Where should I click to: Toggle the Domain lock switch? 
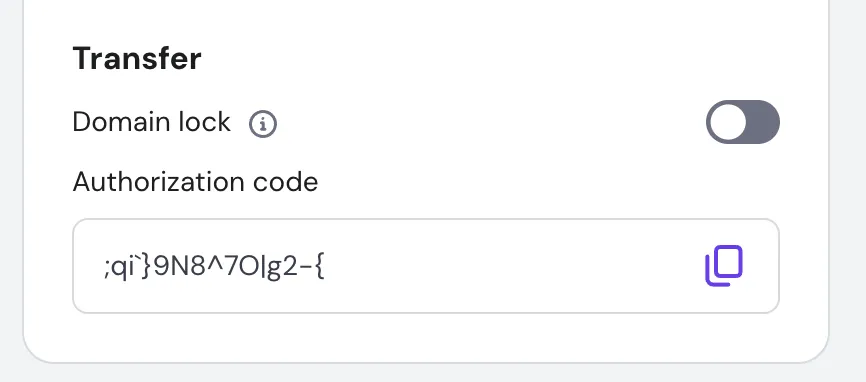743,122
